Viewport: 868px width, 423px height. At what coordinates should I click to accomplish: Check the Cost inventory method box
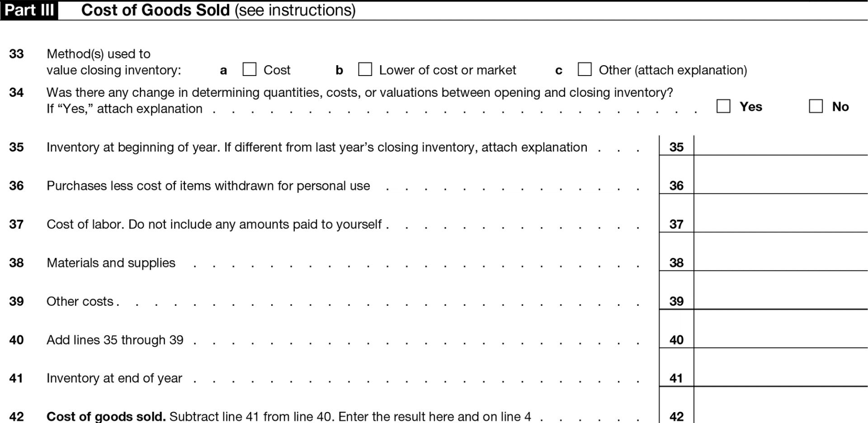[x=250, y=69]
